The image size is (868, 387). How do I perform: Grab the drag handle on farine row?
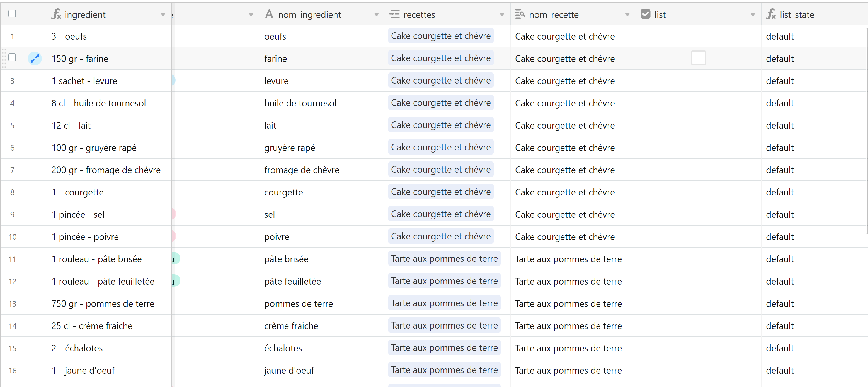click(x=4, y=58)
